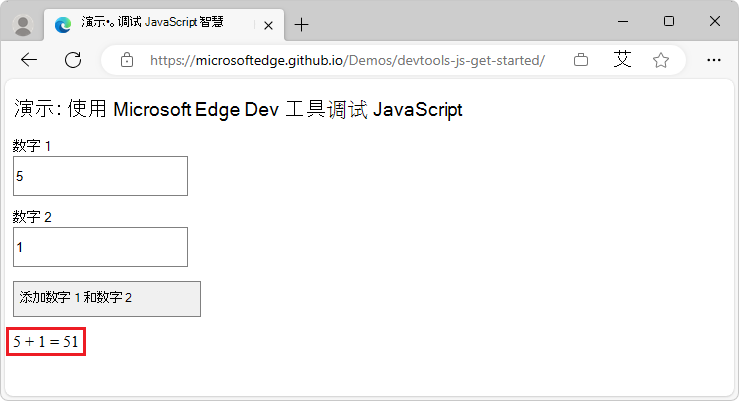Go back with the back arrow
Image resolution: width=739 pixels, height=401 pixels.
pos(29,60)
